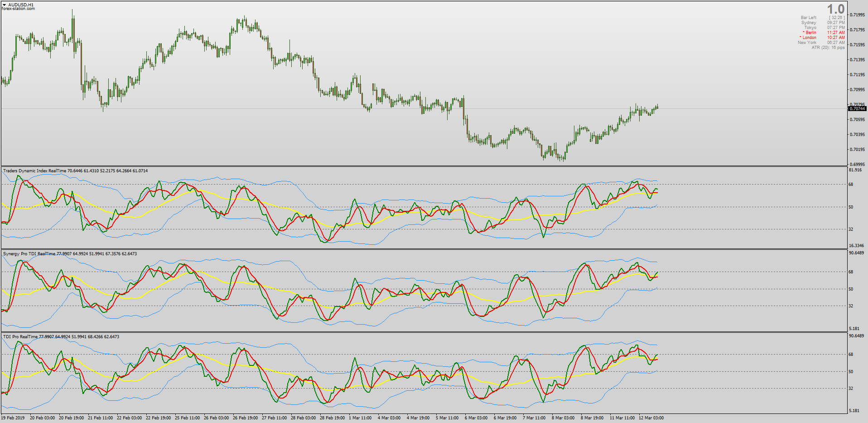Click the London time 10:27 AM
868x423 pixels.
pos(836,38)
